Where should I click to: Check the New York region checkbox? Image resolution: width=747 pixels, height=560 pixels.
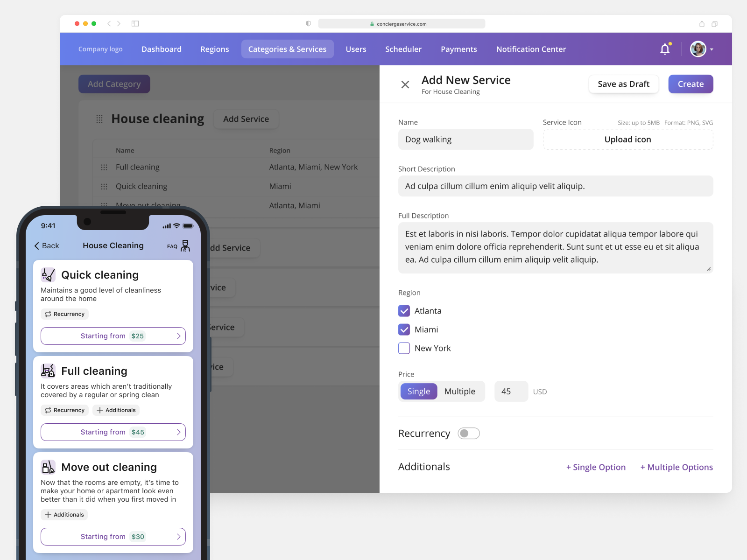coord(404,348)
